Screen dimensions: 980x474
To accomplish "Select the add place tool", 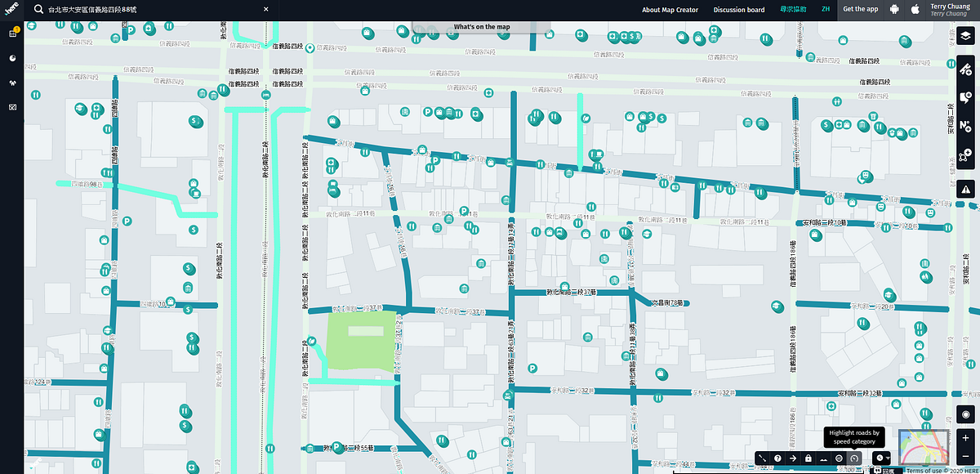I will tap(966, 96).
